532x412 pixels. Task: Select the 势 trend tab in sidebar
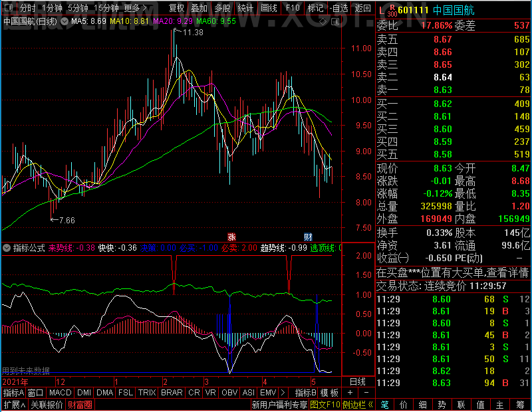442,405
